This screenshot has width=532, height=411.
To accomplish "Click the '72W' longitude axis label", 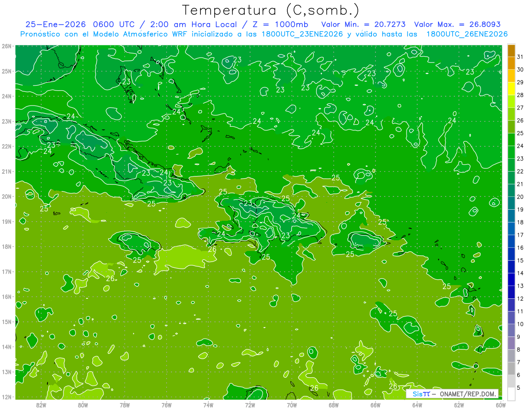I will [250, 405].
